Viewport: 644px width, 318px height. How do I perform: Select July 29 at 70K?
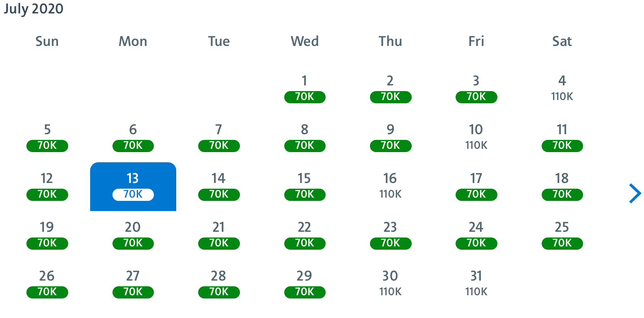pos(305,284)
